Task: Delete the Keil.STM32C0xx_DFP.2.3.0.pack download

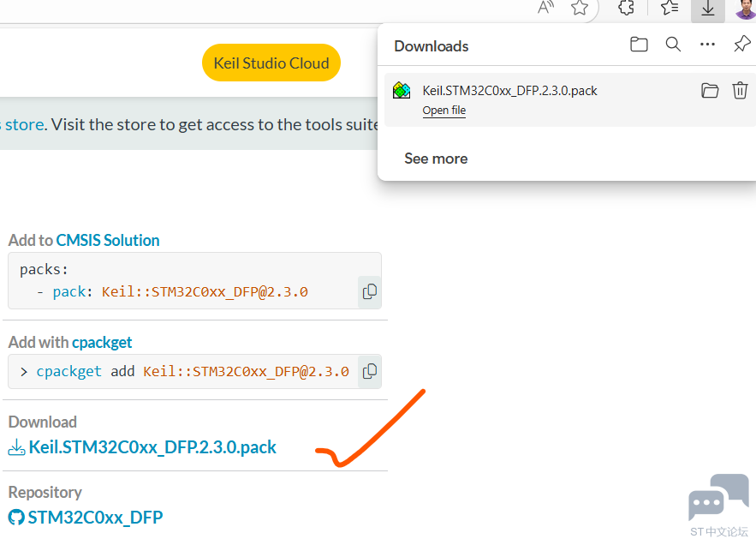Action: click(x=740, y=91)
